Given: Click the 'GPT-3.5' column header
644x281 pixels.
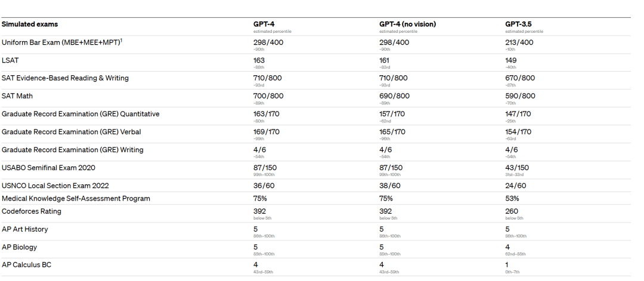Looking at the screenshot, I should click(518, 24).
